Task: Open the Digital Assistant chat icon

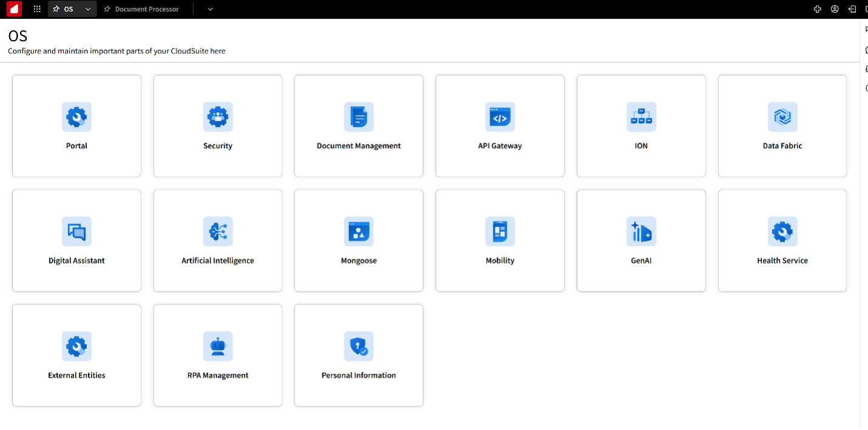Action: (x=76, y=231)
